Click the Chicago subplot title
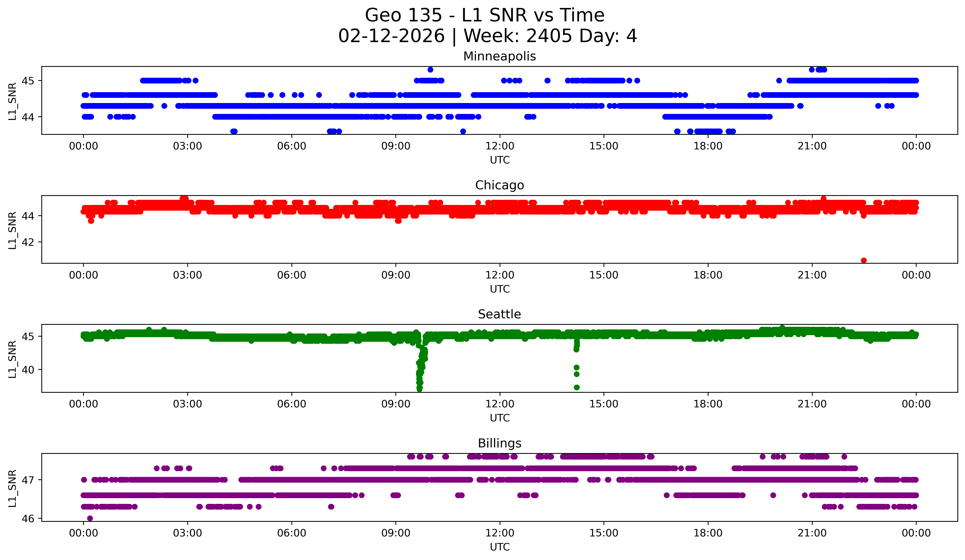 pos(499,185)
